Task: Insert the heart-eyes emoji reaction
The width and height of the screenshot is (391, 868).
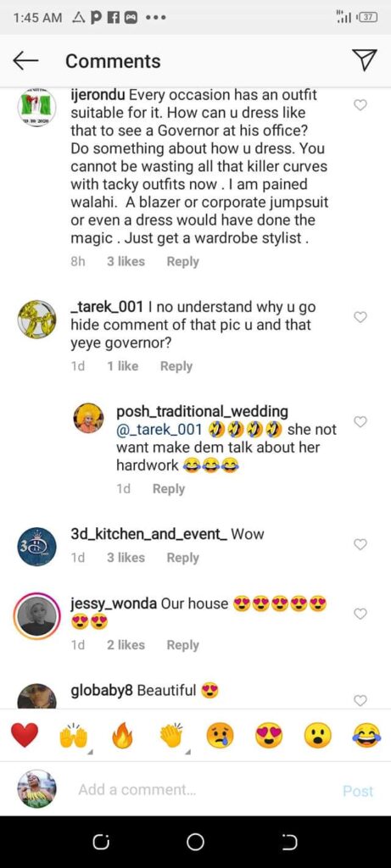Action: pyautogui.click(x=269, y=736)
